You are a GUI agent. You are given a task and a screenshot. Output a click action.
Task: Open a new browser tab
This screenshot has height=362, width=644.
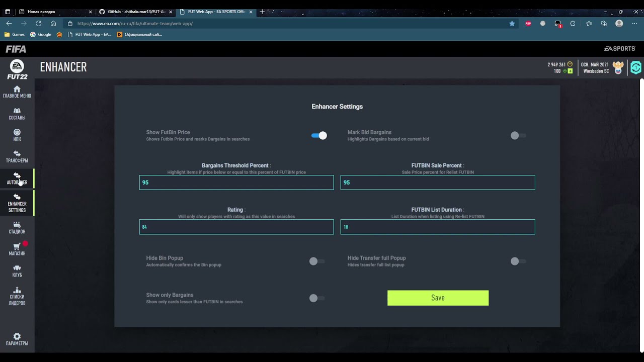coord(262,12)
